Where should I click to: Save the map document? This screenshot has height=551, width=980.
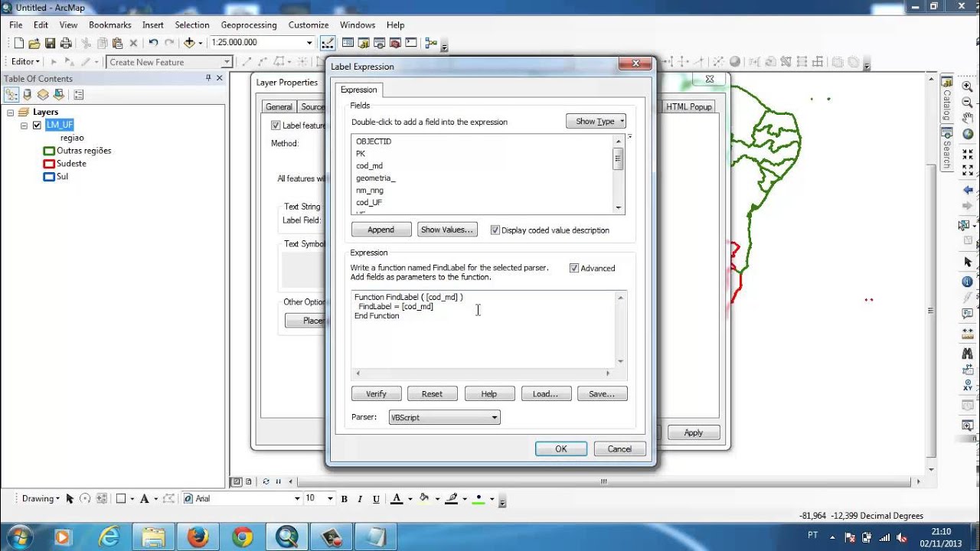[x=51, y=43]
